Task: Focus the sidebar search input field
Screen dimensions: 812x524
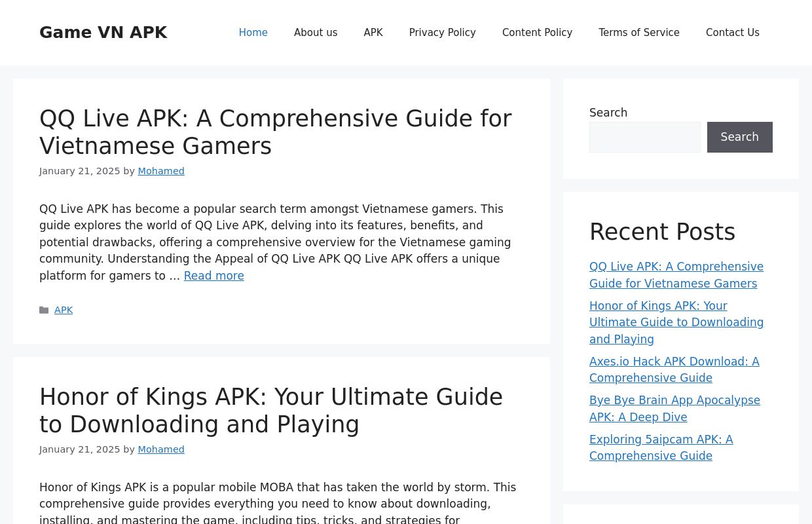Action: (x=644, y=137)
